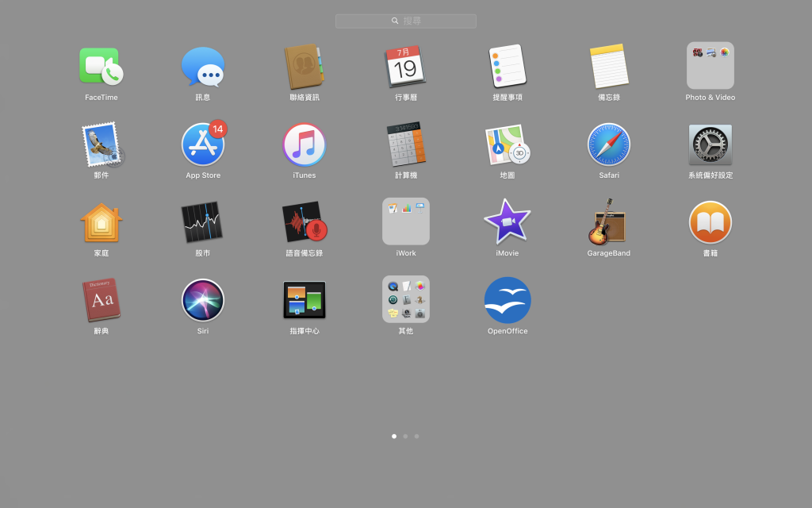Open GarageBand
The height and width of the screenshot is (508, 812).
[x=607, y=222]
